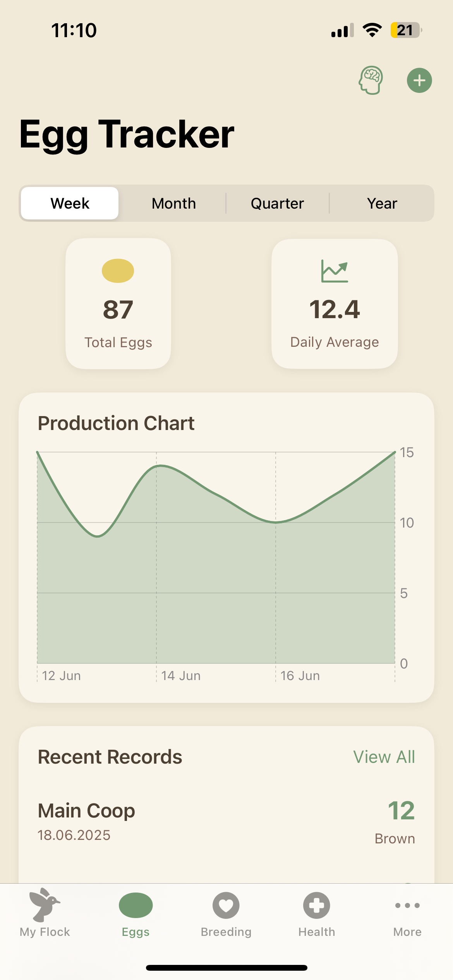This screenshot has width=453, height=980.
Task: Switch to Month time range
Action: pos(174,204)
